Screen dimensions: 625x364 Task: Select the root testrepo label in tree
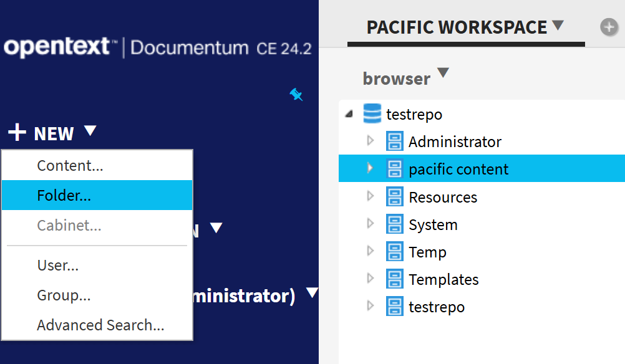click(x=414, y=115)
